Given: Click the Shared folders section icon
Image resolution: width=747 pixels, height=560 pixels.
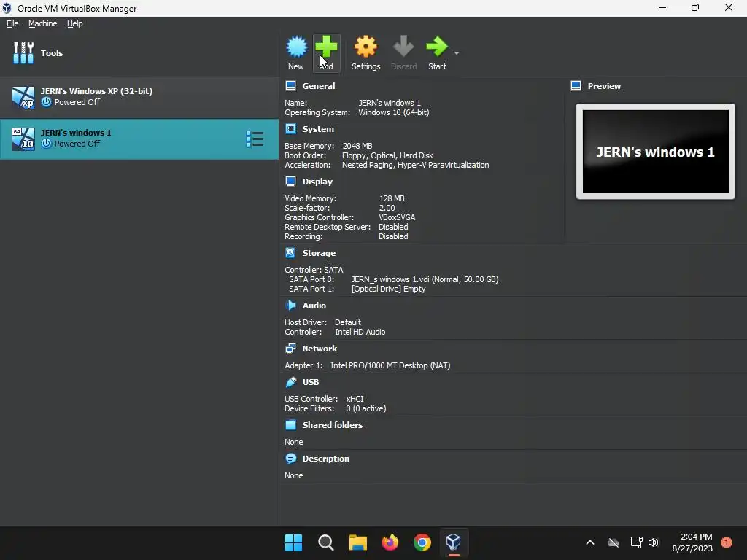Looking at the screenshot, I should click(x=290, y=425).
